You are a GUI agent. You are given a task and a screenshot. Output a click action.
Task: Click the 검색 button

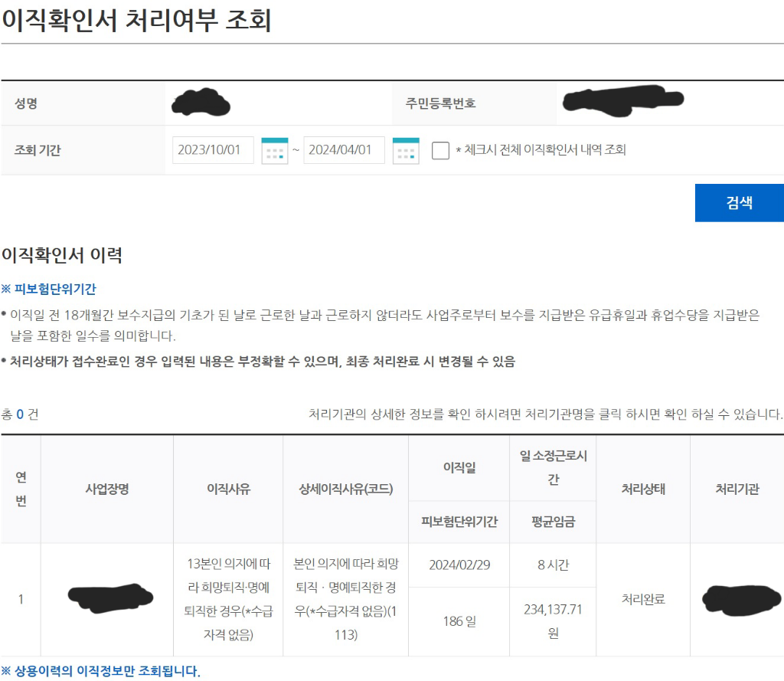739,203
